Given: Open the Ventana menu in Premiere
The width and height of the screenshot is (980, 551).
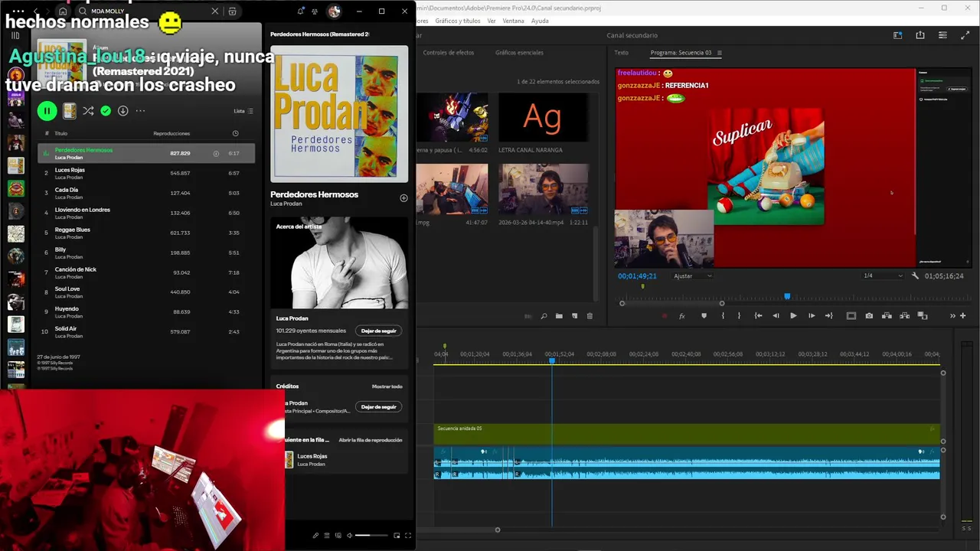Looking at the screenshot, I should (x=513, y=21).
